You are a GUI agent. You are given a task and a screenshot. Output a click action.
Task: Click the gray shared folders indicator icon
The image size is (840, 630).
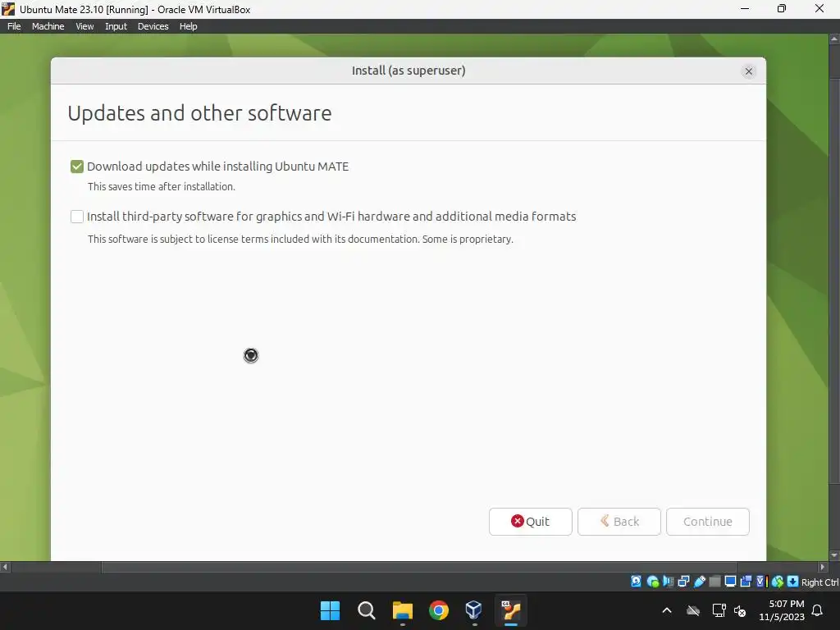pos(714,582)
